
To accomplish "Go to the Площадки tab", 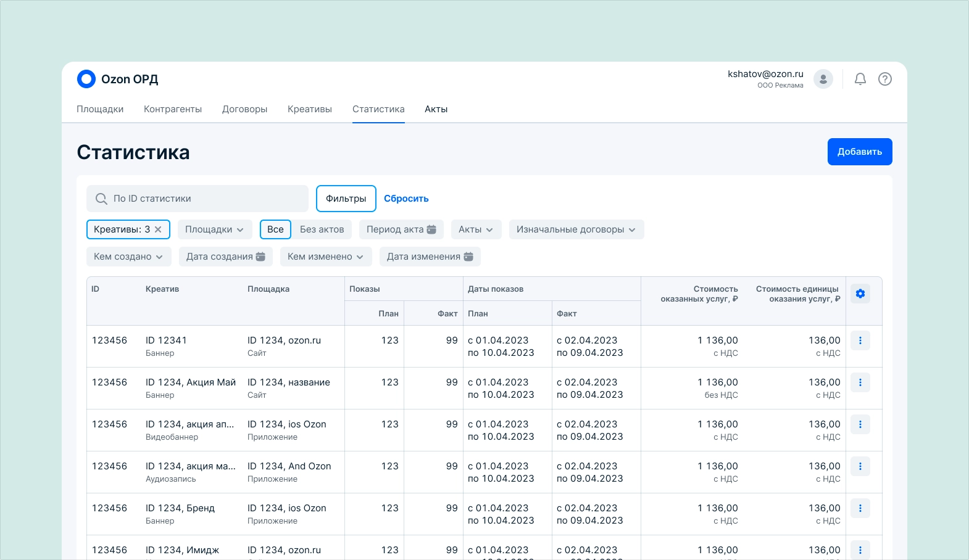I will coord(100,109).
